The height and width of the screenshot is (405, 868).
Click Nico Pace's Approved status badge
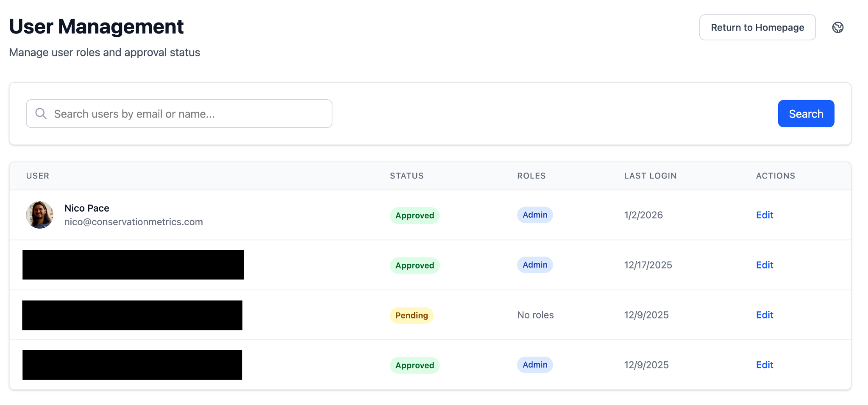(x=415, y=215)
